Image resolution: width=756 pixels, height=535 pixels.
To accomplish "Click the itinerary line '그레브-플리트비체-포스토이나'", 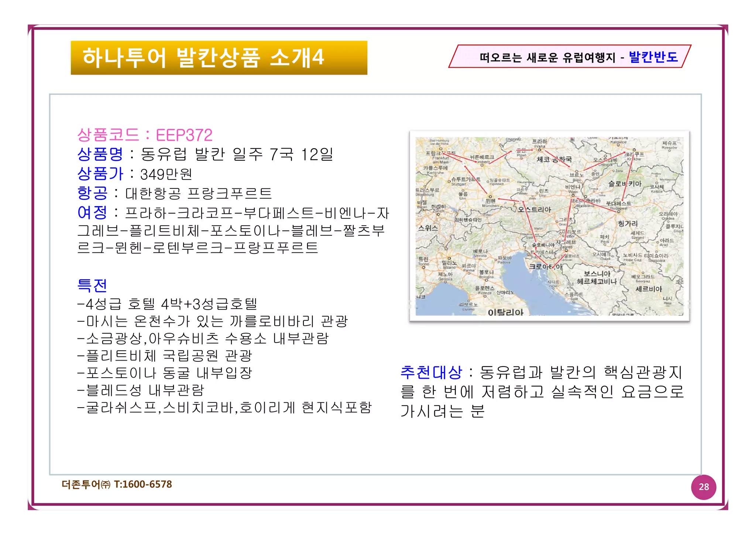I will [x=231, y=231].
